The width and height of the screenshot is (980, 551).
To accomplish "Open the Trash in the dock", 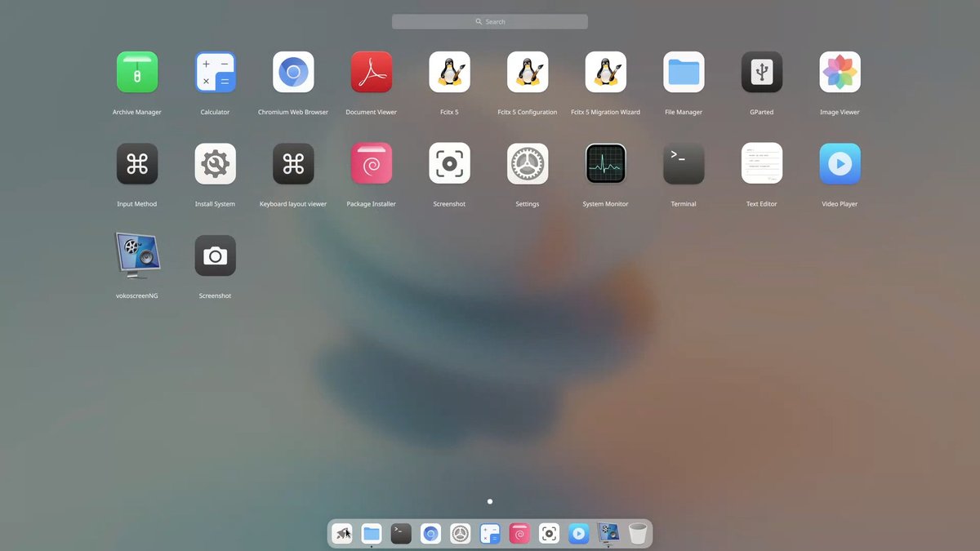I will tap(638, 534).
